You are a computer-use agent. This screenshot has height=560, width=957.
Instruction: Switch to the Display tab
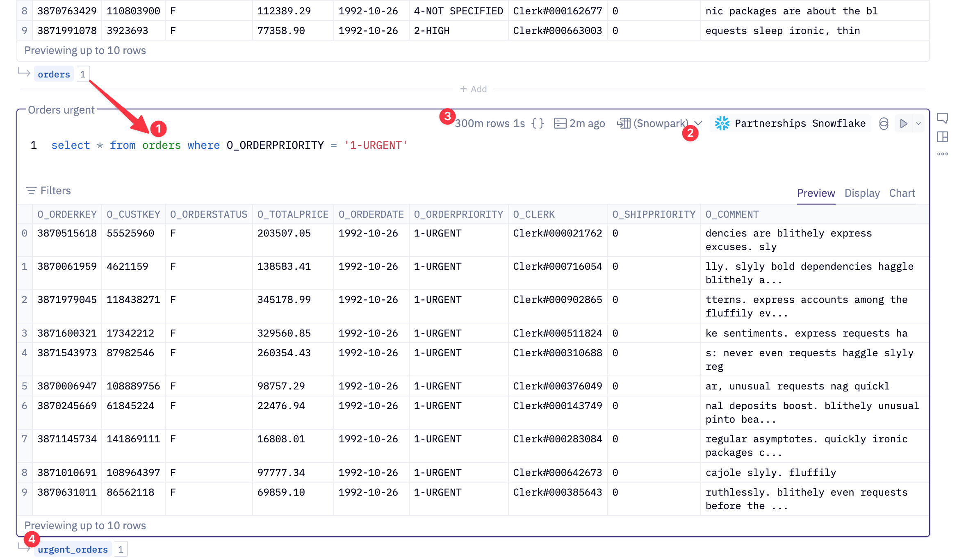click(862, 193)
